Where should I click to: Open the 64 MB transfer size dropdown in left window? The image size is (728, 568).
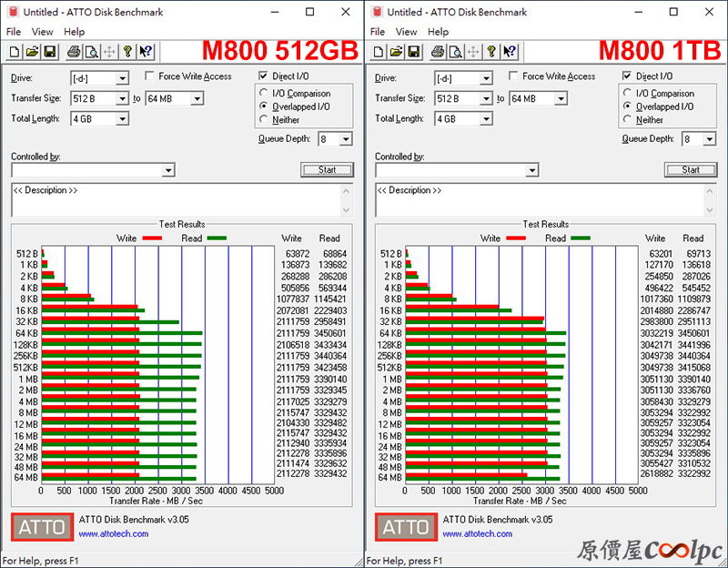tap(197, 98)
